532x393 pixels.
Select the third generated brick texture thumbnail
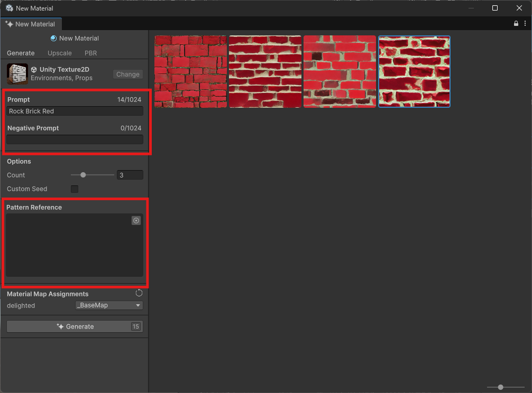[x=340, y=71]
